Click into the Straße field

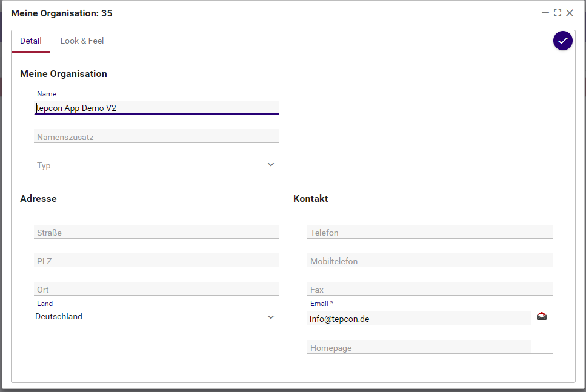(x=156, y=233)
